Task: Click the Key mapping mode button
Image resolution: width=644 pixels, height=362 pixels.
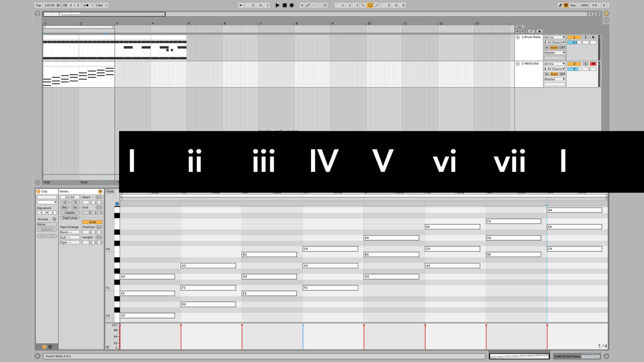Action: click(x=573, y=5)
